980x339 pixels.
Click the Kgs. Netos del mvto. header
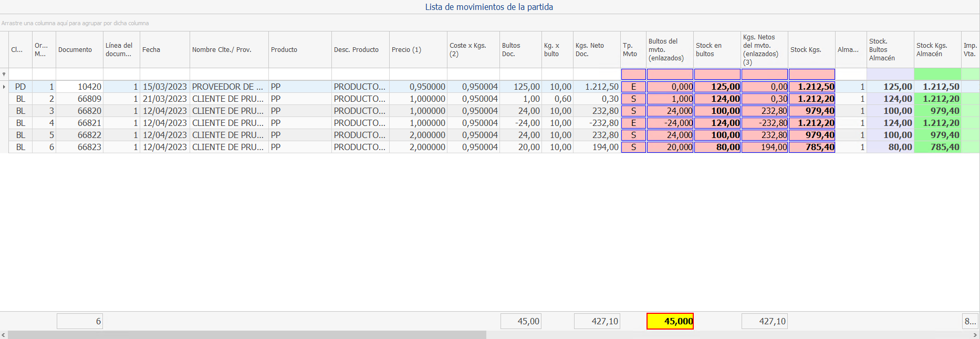tap(765, 50)
